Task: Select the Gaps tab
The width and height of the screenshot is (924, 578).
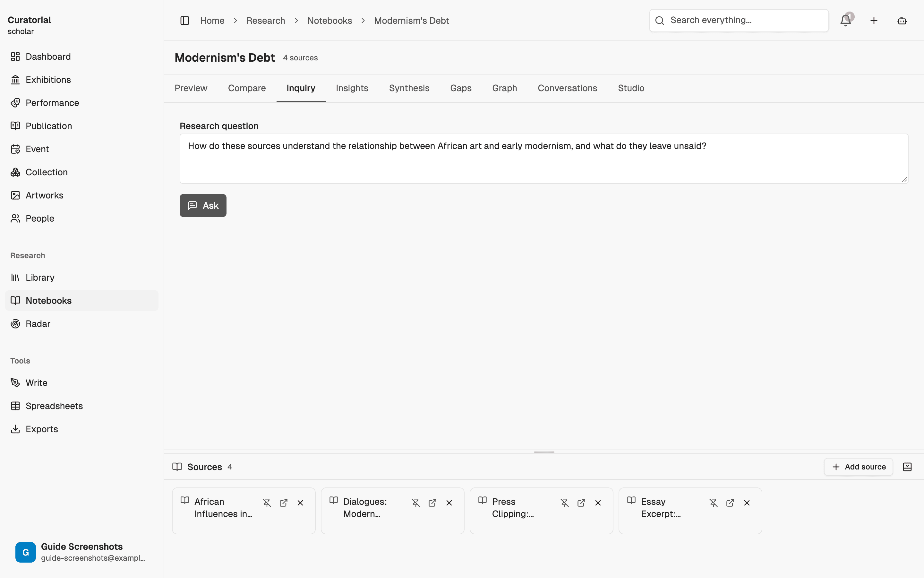Action: [461, 88]
